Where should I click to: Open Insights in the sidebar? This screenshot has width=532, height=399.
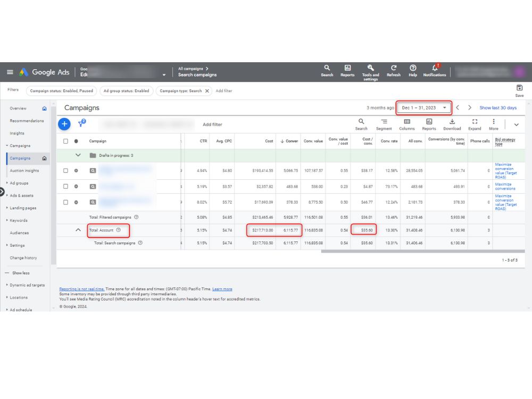point(17,134)
